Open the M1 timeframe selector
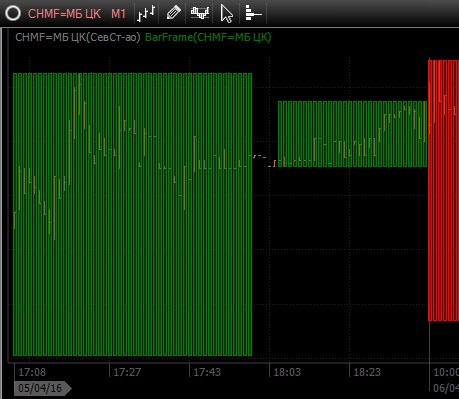This screenshot has width=459, height=399. [x=118, y=14]
